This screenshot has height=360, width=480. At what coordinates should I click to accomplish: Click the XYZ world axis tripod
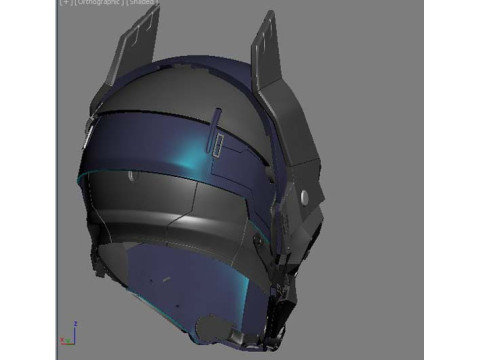tap(69, 334)
